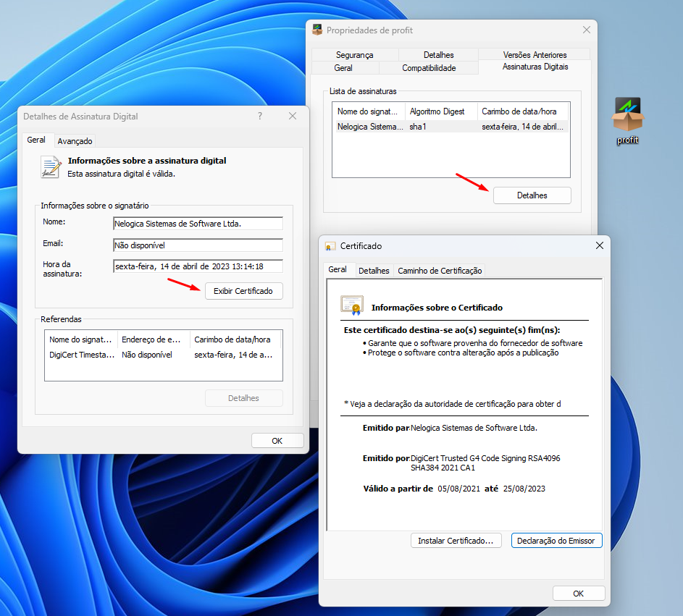Open the Detalhes tab in Propriedades de profit
The width and height of the screenshot is (683, 616).
439,55
